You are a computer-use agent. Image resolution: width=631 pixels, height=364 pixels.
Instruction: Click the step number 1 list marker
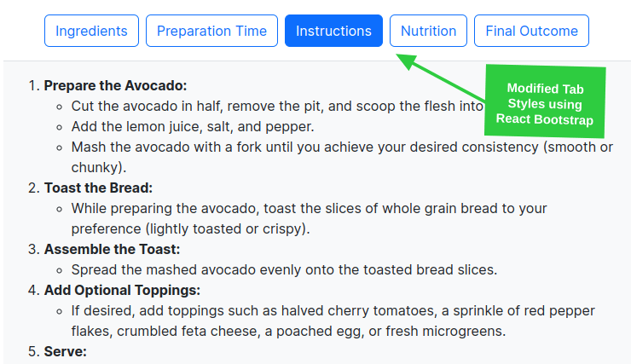[x=33, y=86]
